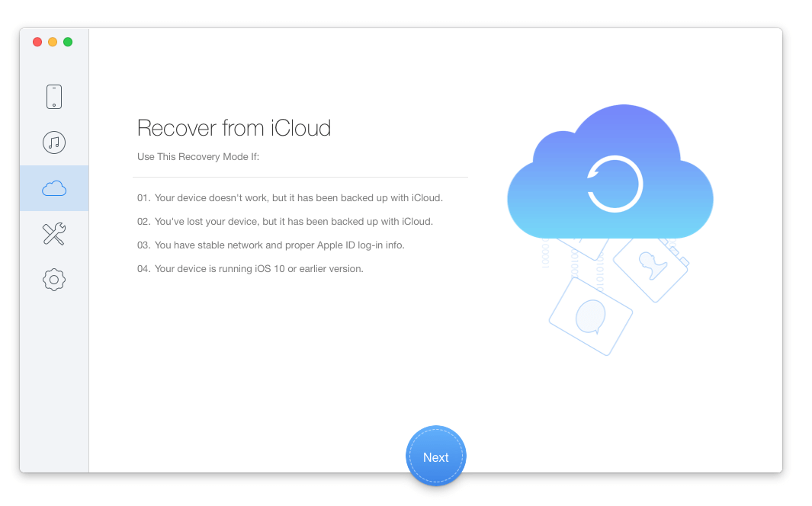Select the Recover from iCloud cloud icon
The width and height of the screenshot is (812, 506).
click(x=54, y=188)
